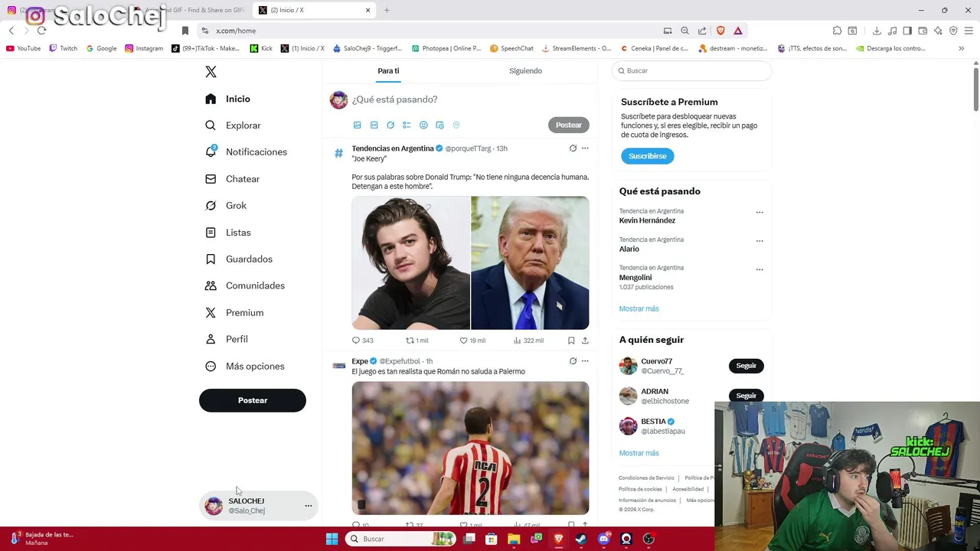Open Mengolini trend
The height and width of the screenshot is (551, 980).
click(x=635, y=278)
